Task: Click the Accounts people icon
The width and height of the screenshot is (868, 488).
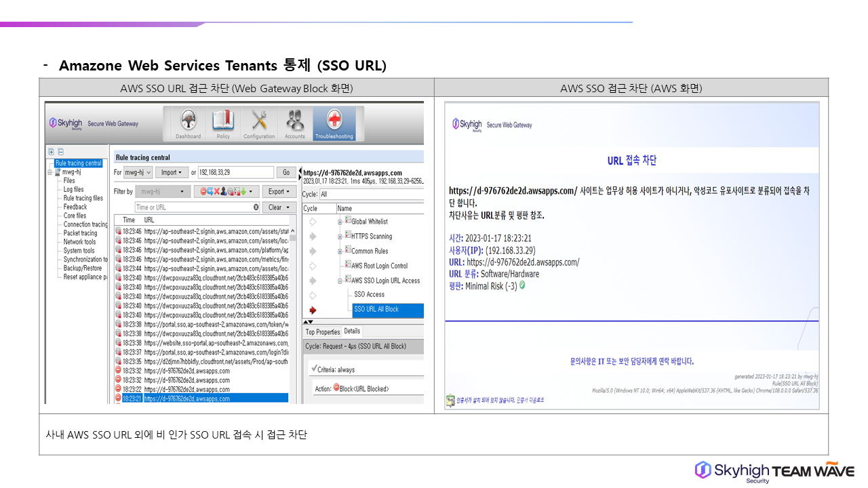Action: [x=294, y=123]
